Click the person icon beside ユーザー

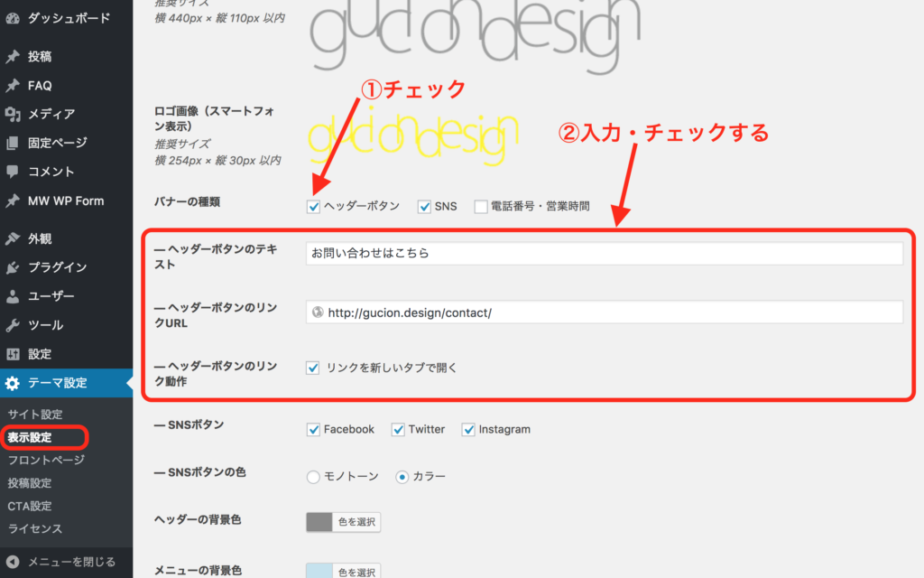13,296
